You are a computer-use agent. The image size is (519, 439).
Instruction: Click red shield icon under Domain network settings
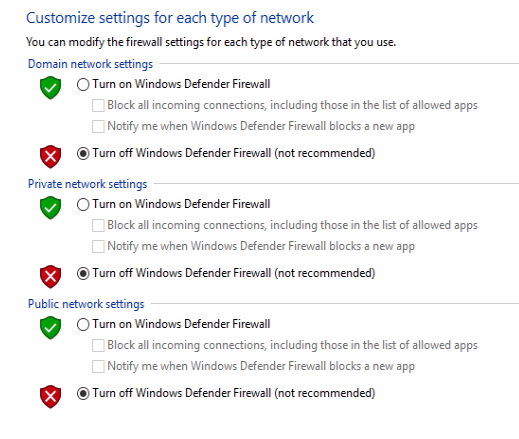50,156
